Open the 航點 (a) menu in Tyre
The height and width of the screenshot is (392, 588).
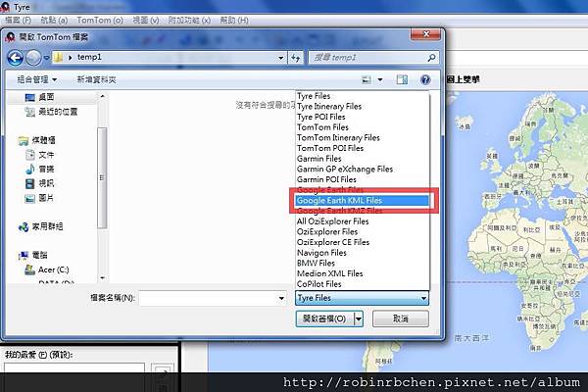point(54,21)
